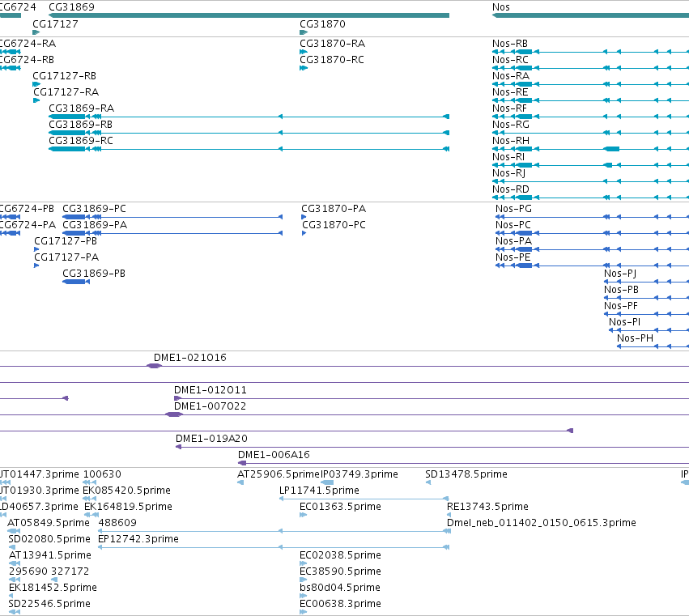Click transcript label CG17127-RA

tap(66, 92)
